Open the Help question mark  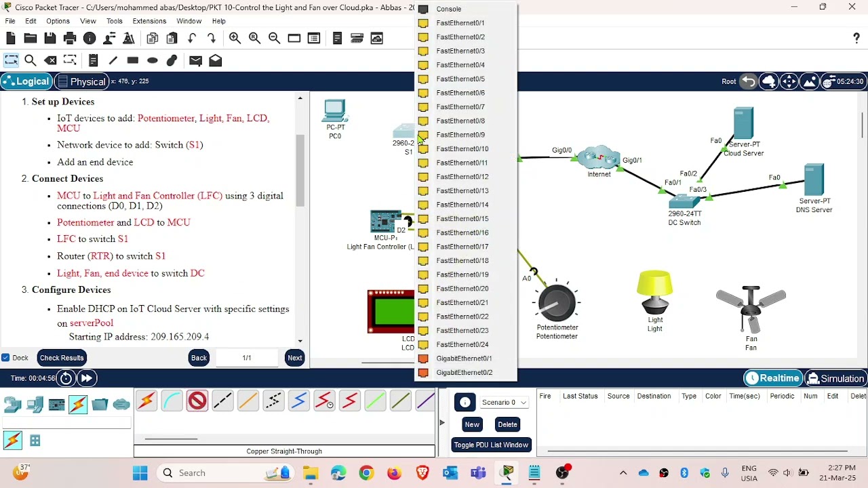[856, 39]
